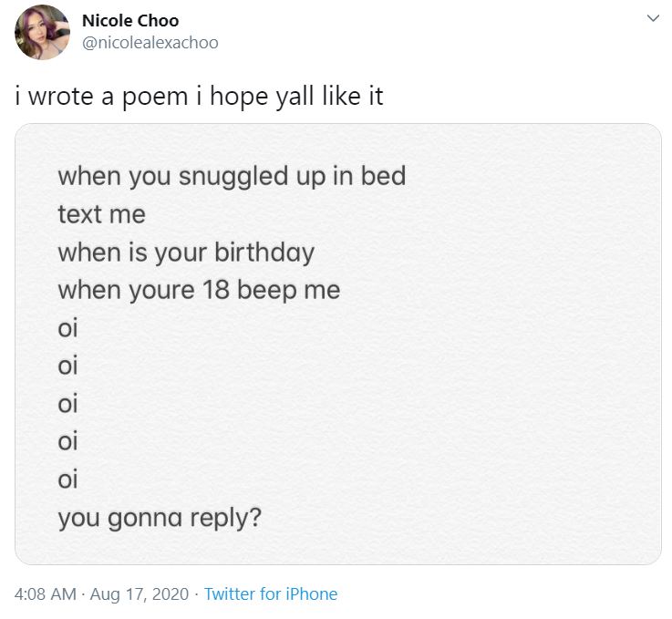Click the first 'oi' line
672x619 pixels.
click(68, 328)
